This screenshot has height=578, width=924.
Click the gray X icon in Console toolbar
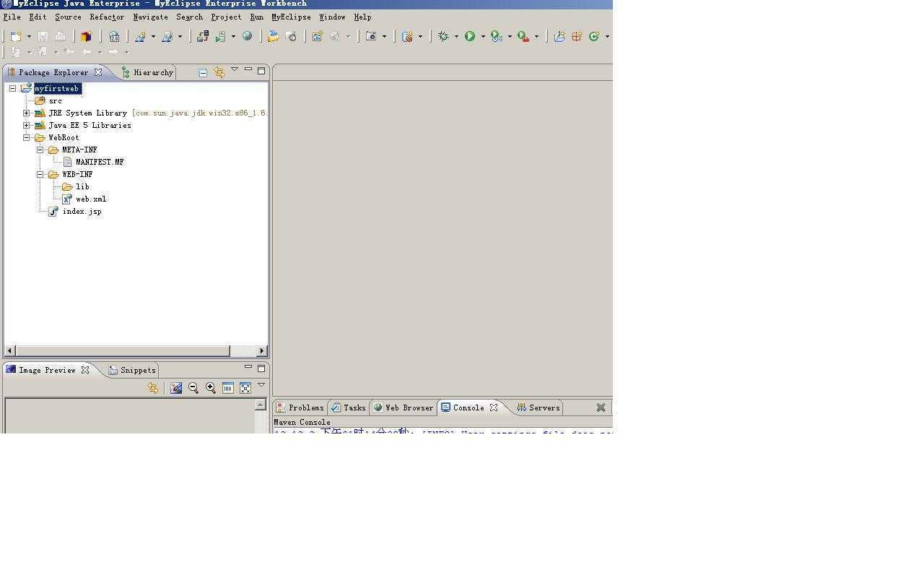point(601,407)
